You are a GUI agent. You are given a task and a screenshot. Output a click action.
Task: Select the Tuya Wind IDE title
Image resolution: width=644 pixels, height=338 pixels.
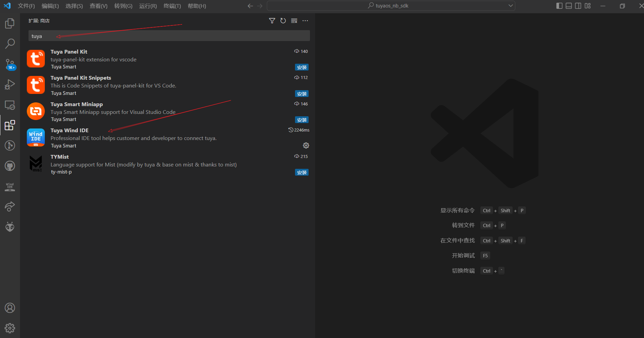pyautogui.click(x=70, y=131)
